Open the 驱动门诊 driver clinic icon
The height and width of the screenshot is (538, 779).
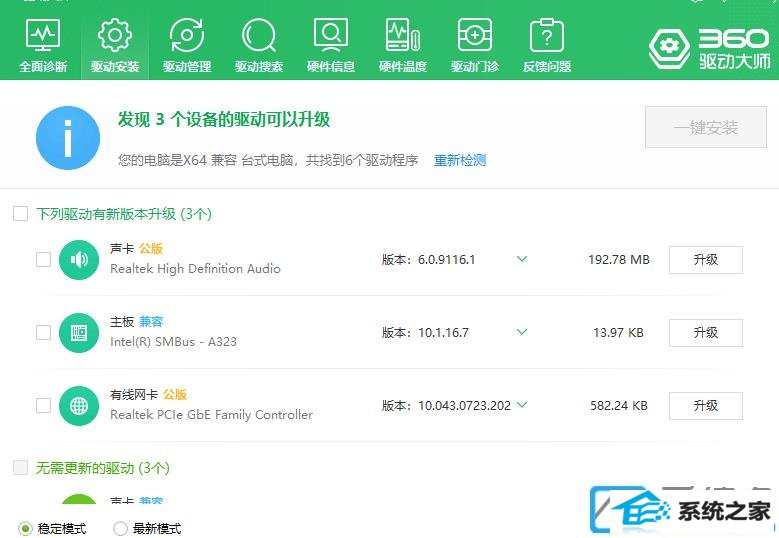475,35
